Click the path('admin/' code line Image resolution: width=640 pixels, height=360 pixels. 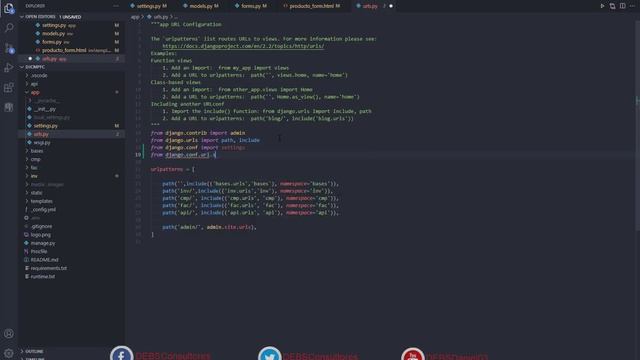[x=209, y=227]
